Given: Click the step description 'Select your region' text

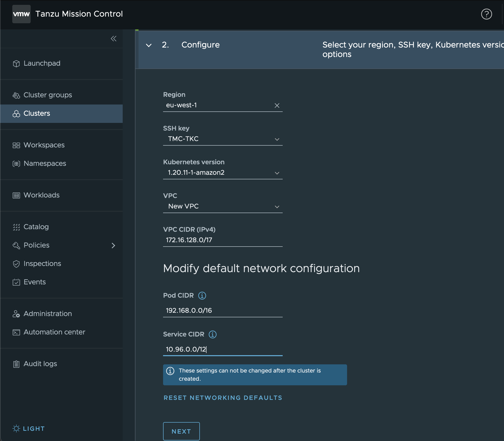Looking at the screenshot, I should (x=413, y=50).
